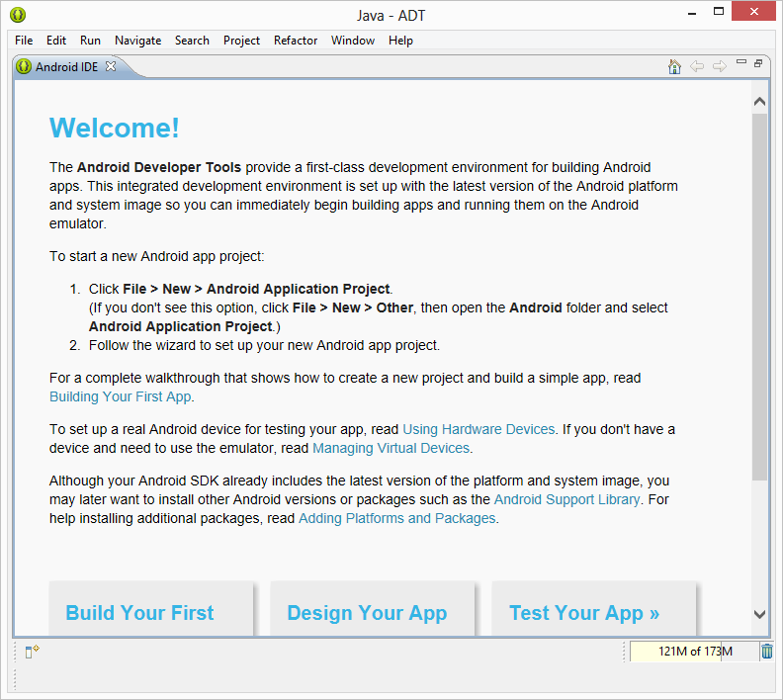Click the Test Your App card
The height and width of the screenshot is (700, 783).
tap(594, 608)
